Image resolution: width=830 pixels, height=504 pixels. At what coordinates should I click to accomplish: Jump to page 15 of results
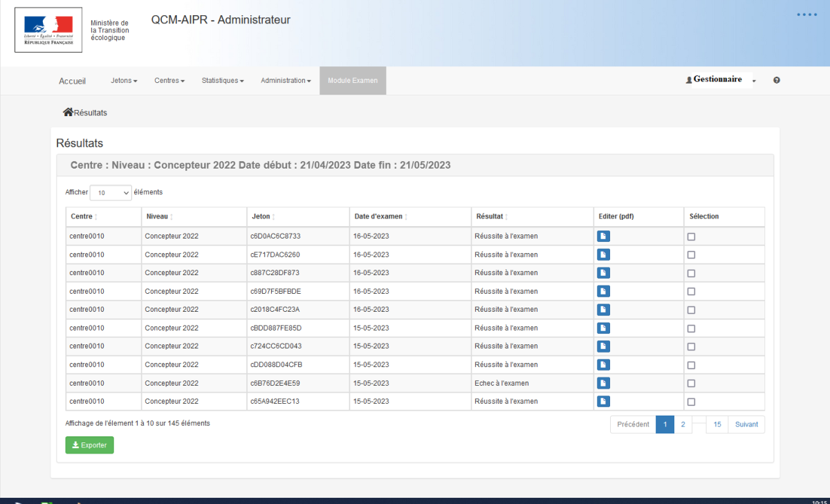click(717, 424)
